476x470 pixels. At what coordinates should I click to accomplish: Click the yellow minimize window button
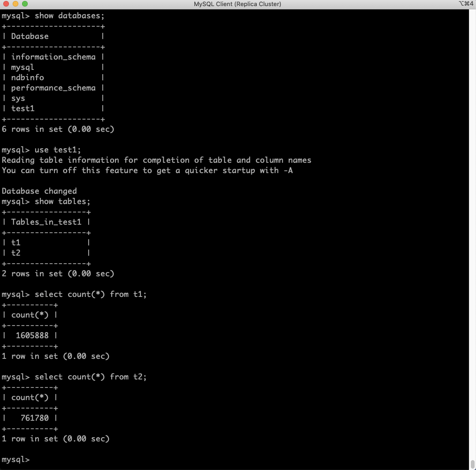(x=15, y=4)
